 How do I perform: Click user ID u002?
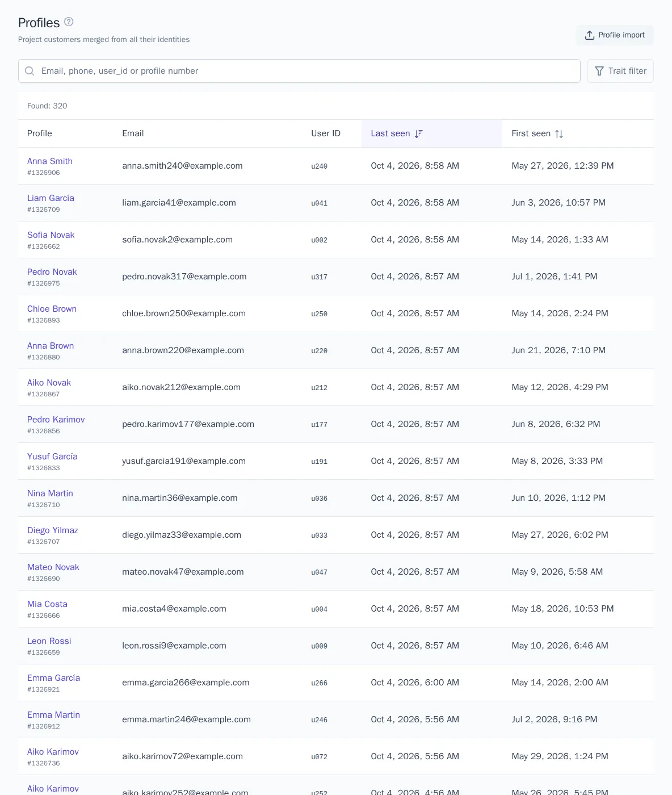click(x=319, y=240)
